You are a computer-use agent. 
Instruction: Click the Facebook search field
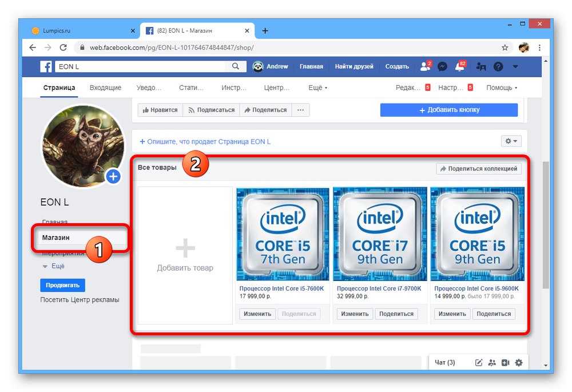pos(141,66)
